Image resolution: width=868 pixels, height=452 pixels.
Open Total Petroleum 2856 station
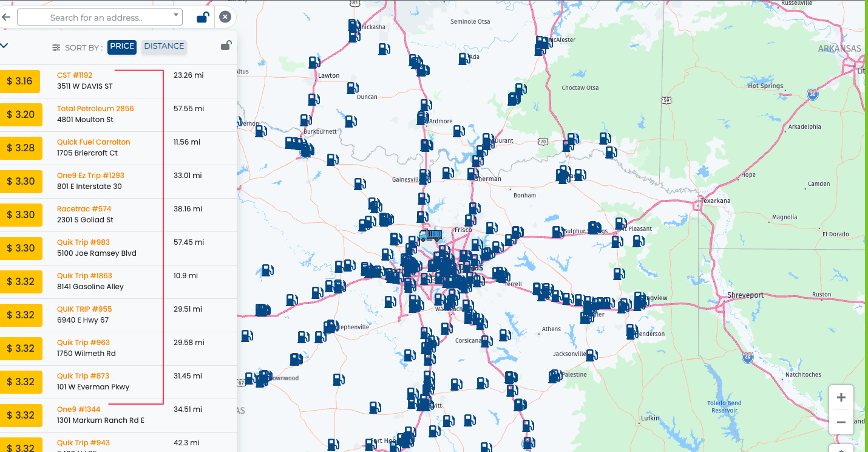coord(95,109)
